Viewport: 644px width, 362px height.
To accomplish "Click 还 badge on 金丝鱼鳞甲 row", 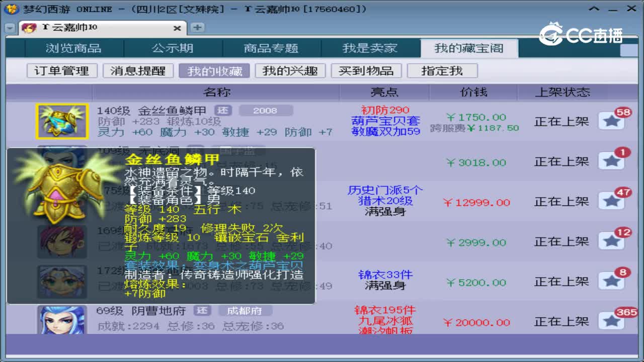I will click(x=223, y=110).
